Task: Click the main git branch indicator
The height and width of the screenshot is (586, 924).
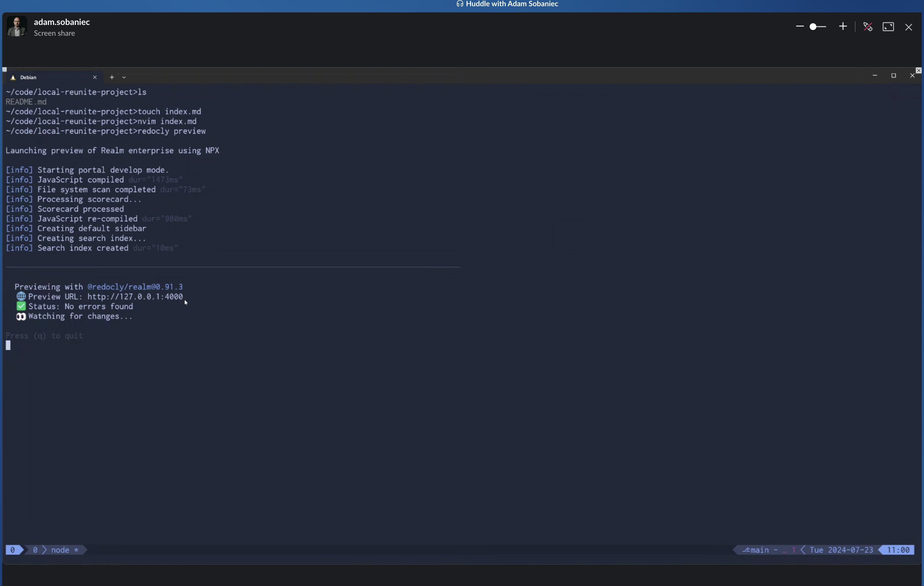Action: (759, 550)
